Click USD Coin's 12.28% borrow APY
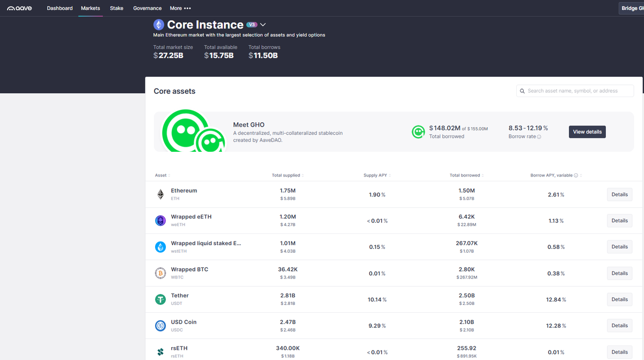 click(556, 326)
